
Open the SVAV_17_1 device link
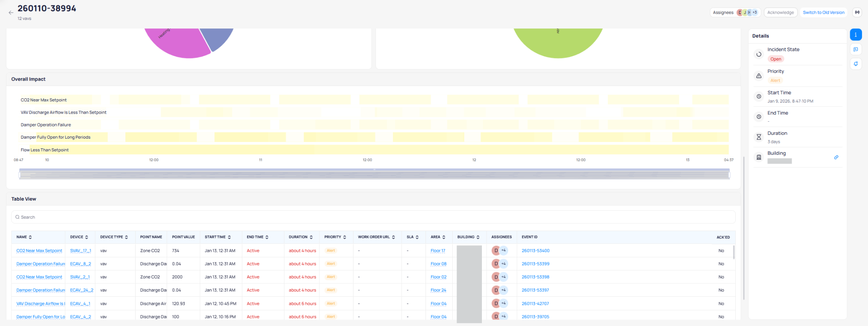pos(81,251)
